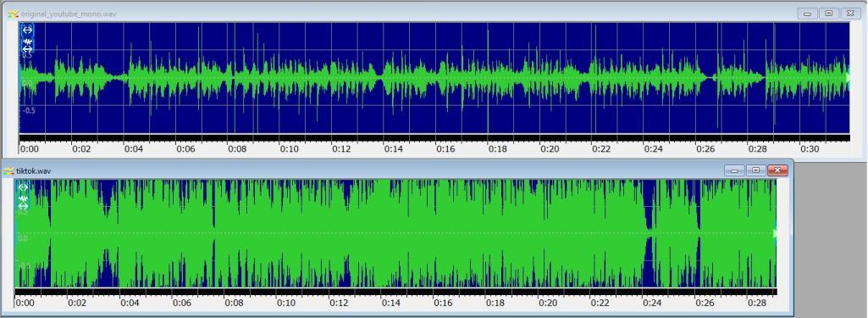Click the end marker triangle of the tiktok waveform
This screenshot has width=868, height=318.
tap(776, 234)
